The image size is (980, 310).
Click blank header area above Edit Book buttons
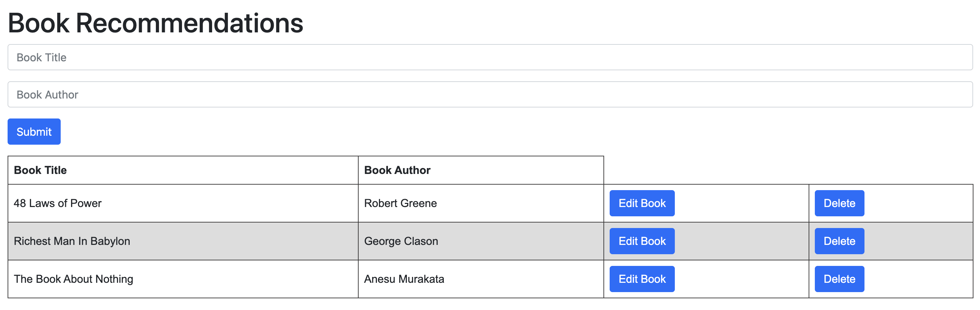[x=706, y=170]
